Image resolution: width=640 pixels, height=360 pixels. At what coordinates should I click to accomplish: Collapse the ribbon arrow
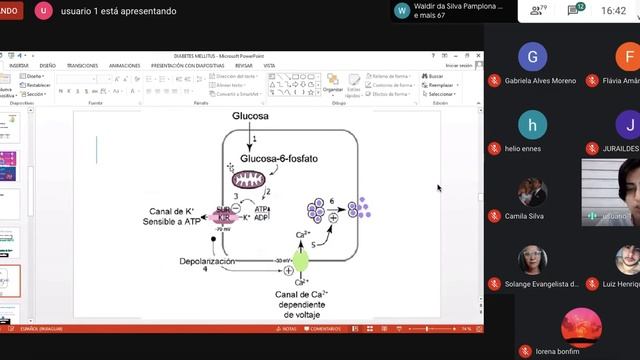point(478,103)
